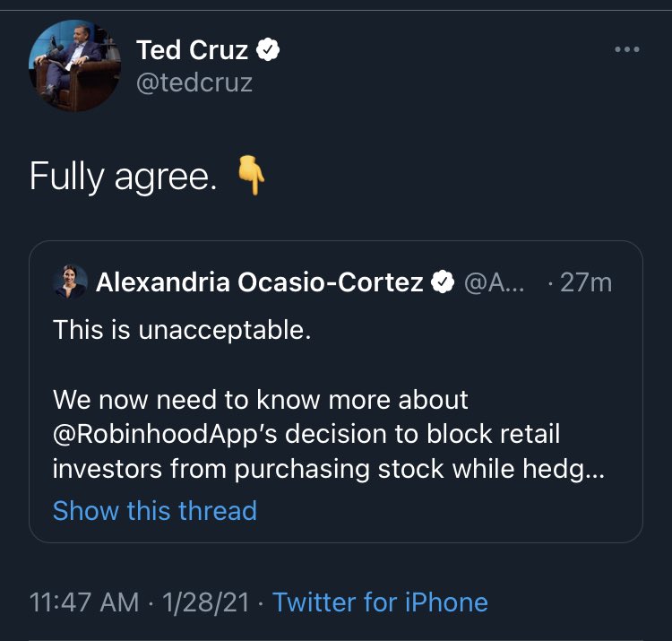Viewport: 672px width, 641px height.
Task: Open the @tedcruz handle
Action: coord(194,83)
